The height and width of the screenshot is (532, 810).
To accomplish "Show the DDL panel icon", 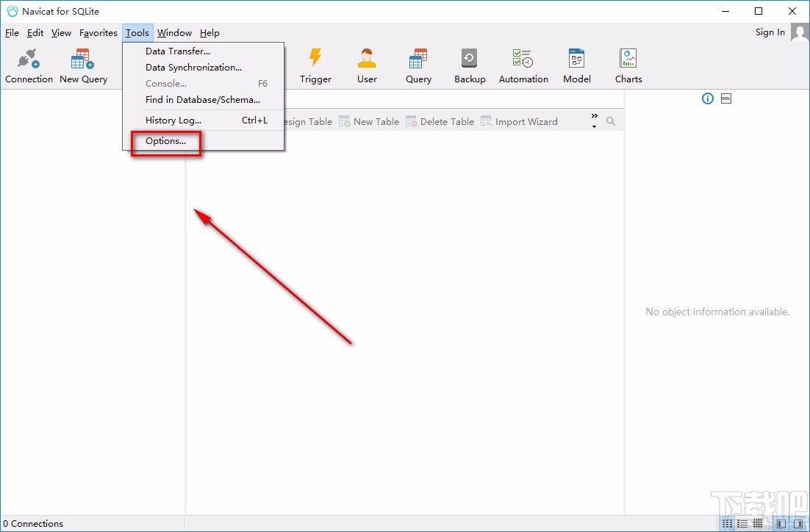I will tap(725, 98).
